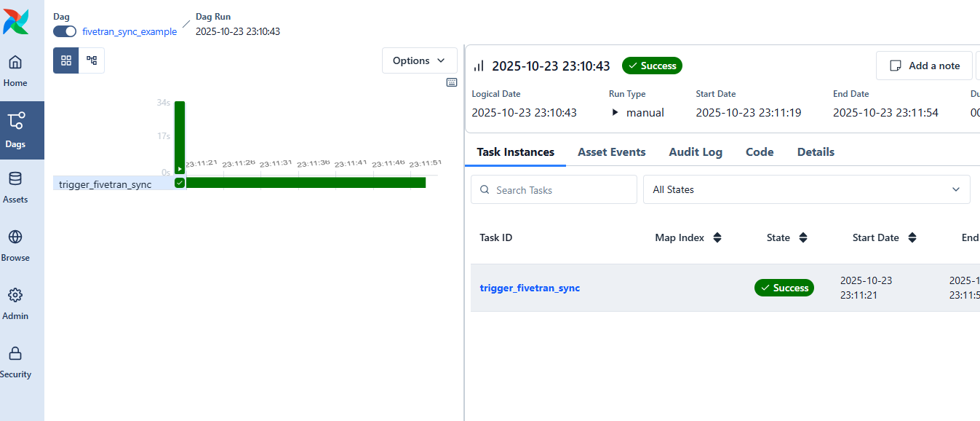
Task: Click the play icon on the run bar
Action: click(180, 169)
